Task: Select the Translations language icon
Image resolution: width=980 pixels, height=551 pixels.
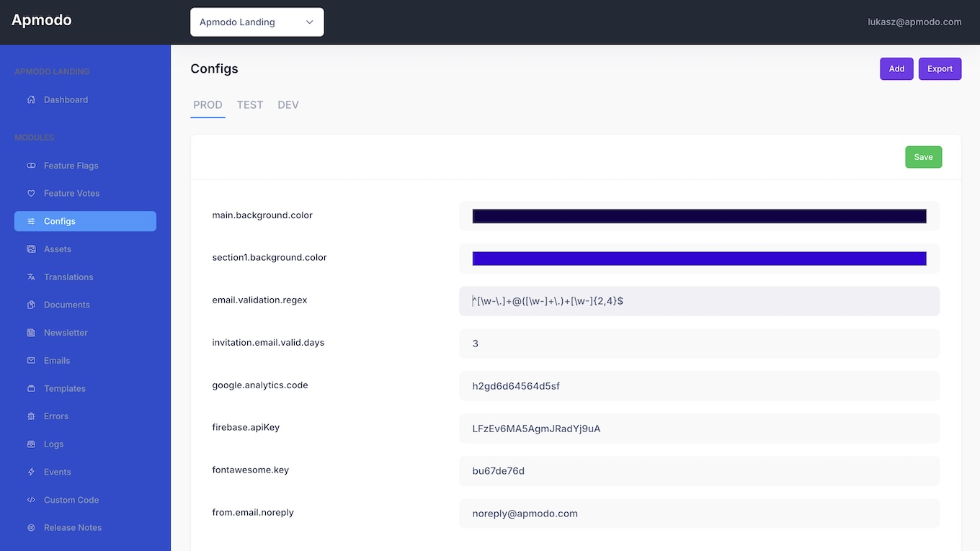Action: click(31, 277)
